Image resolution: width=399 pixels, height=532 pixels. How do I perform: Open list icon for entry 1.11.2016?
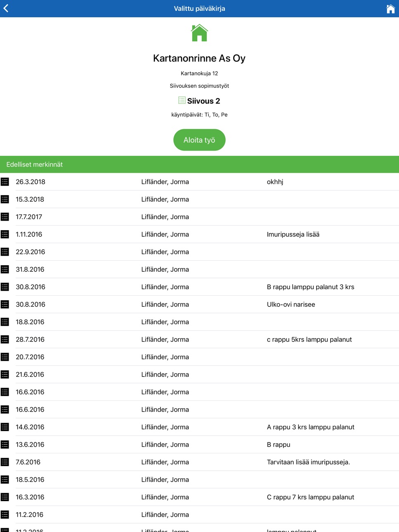pyautogui.click(x=5, y=234)
